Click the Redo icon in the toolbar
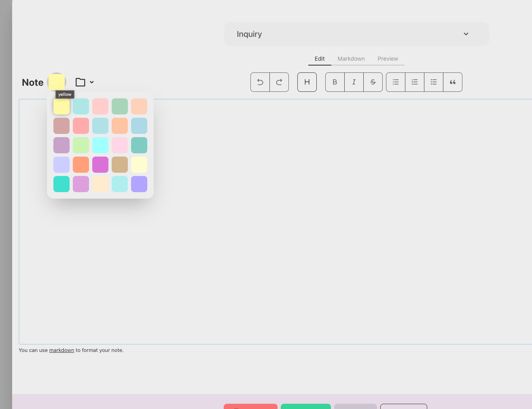532x409 pixels. click(279, 82)
